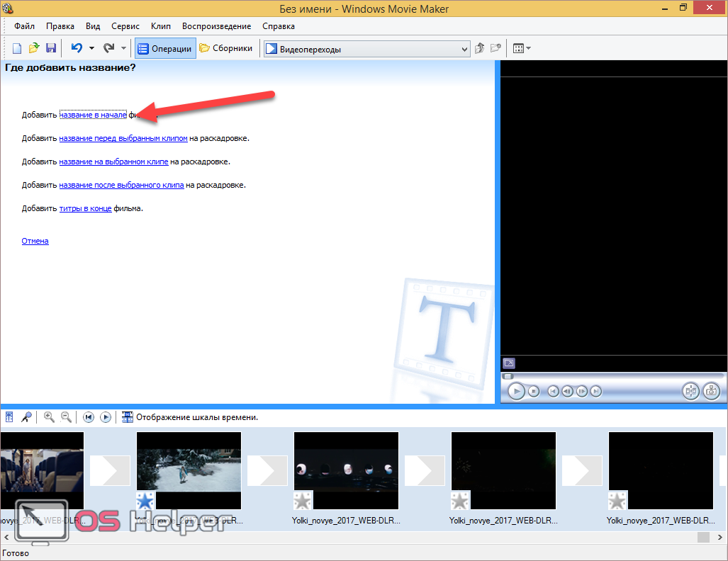Click the split clip button under preview
The height and width of the screenshot is (561, 728).
click(x=690, y=391)
